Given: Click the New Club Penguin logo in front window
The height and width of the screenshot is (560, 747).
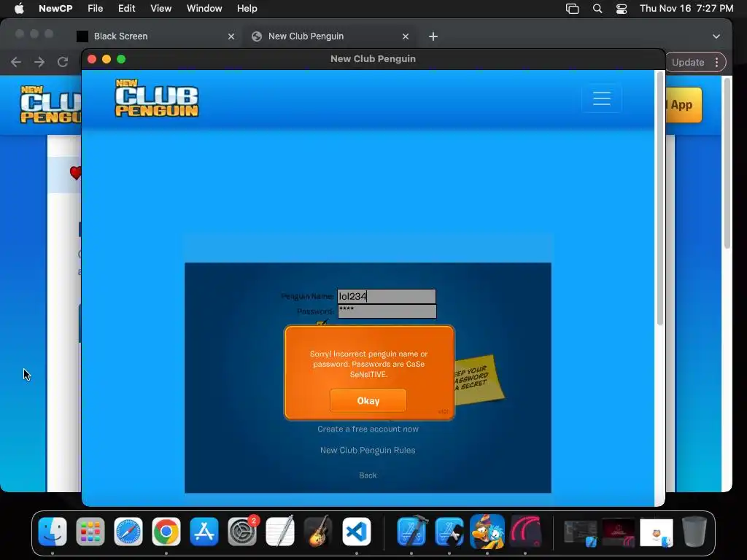Looking at the screenshot, I should coord(157,98).
